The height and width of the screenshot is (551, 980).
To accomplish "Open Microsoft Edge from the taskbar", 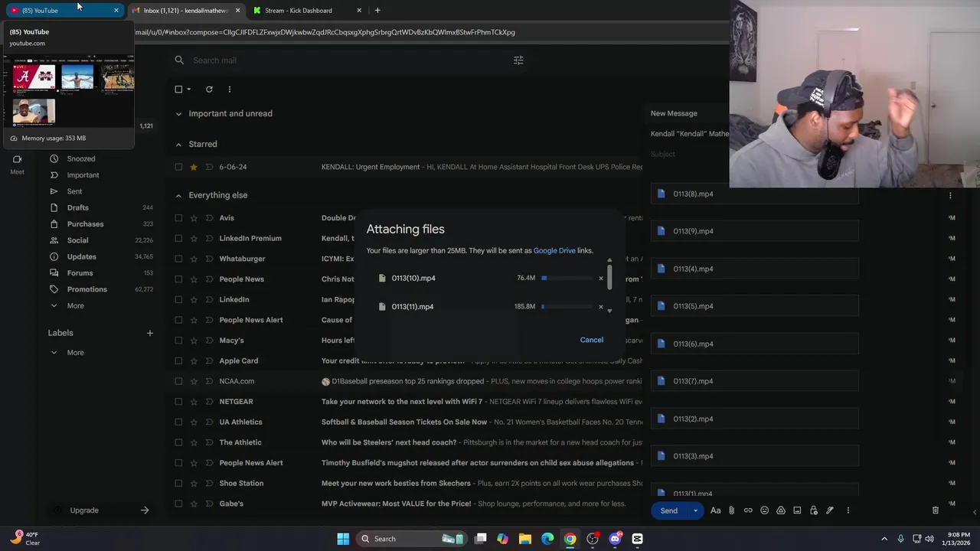I will pos(547,539).
